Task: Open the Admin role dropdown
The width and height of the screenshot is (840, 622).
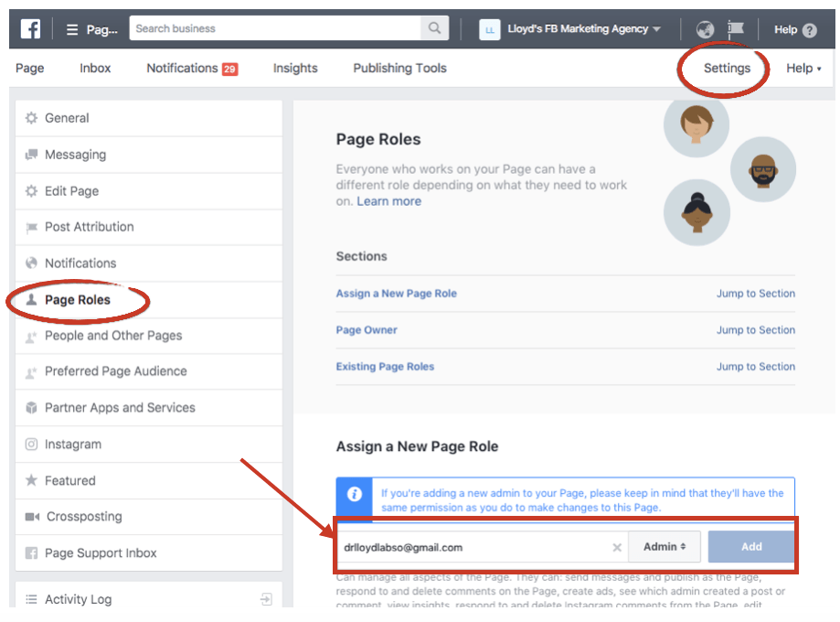Action: coord(665,547)
